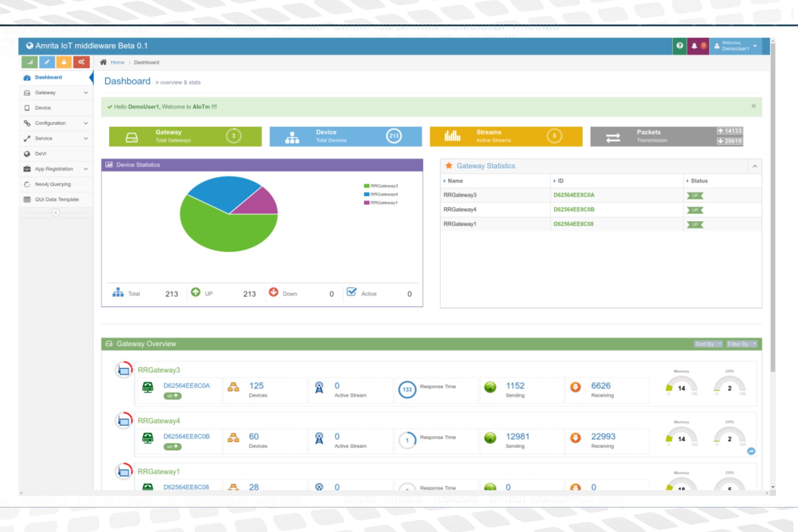Click the help question mark icon
This screenshot has height=532, width=798.
tap(679, 46)
